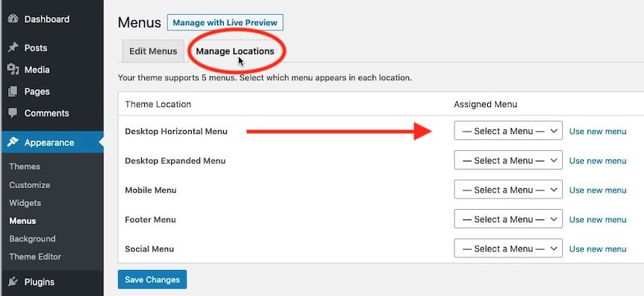Open Customize under Appearance

pyautogui.click(x=30, y=184)
